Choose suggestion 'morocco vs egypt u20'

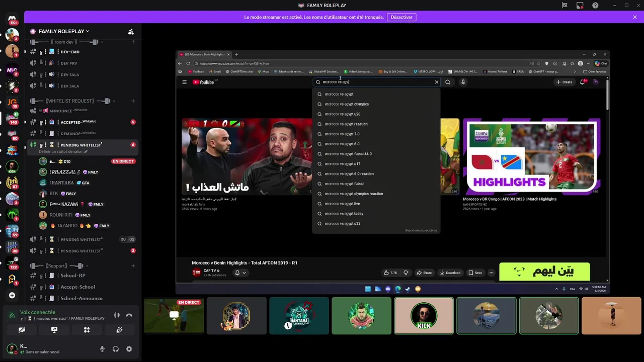coord(376,114)
